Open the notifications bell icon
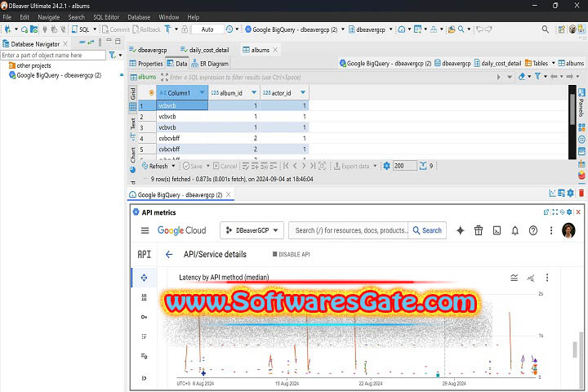 [x=514, y=230]
